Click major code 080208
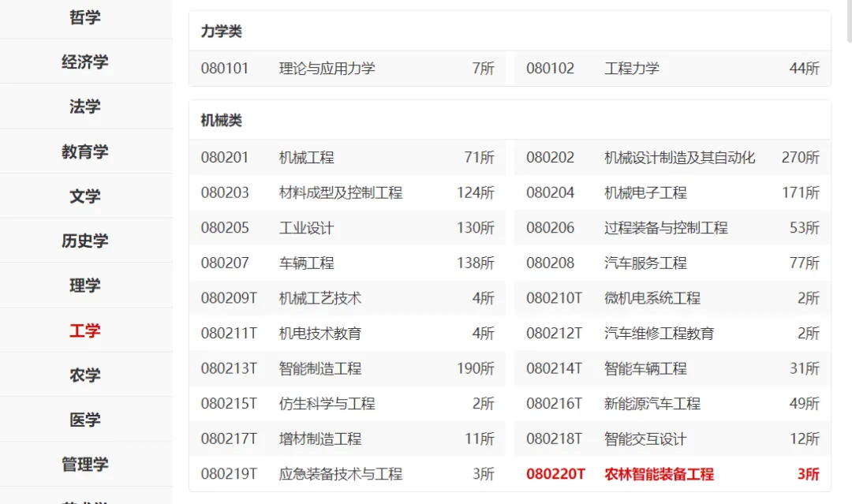852x504 pixels. click(550, 263)
